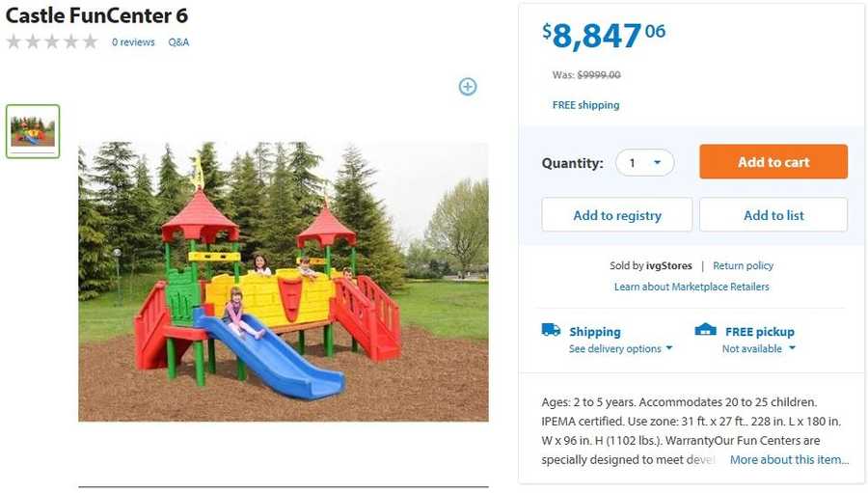The image size is (868, 493).
Task: Click Learn about Marketplace Retailers link
Action: (x=692, y=287)
